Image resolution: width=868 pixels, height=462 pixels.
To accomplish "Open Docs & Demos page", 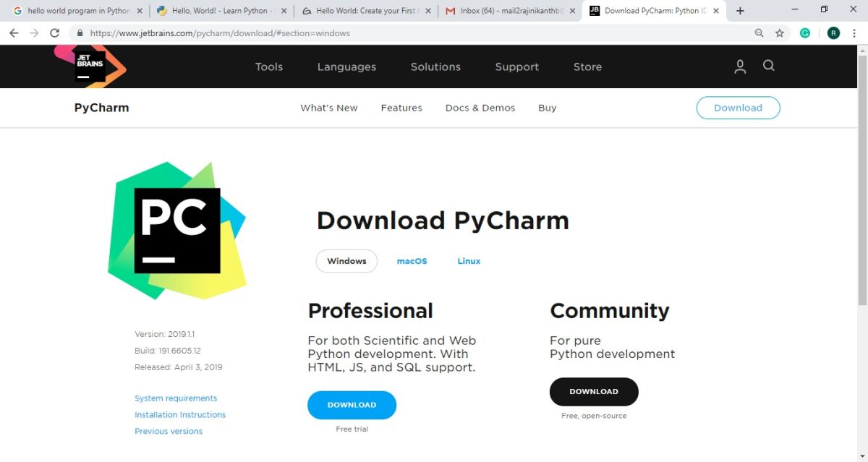I will click(480, 108).
